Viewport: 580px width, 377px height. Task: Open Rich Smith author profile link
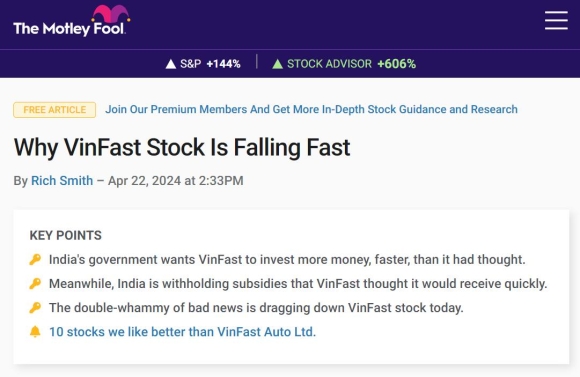coord(62,181)
